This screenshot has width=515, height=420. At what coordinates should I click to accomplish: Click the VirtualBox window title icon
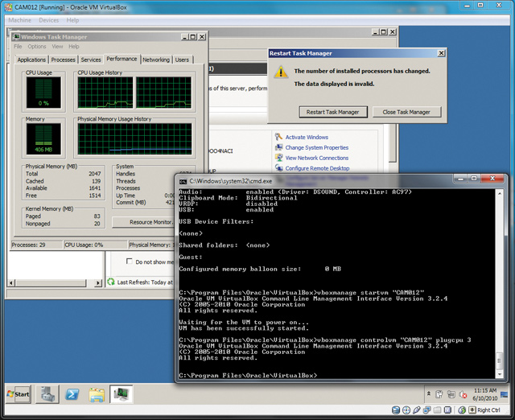coord(9,7)
